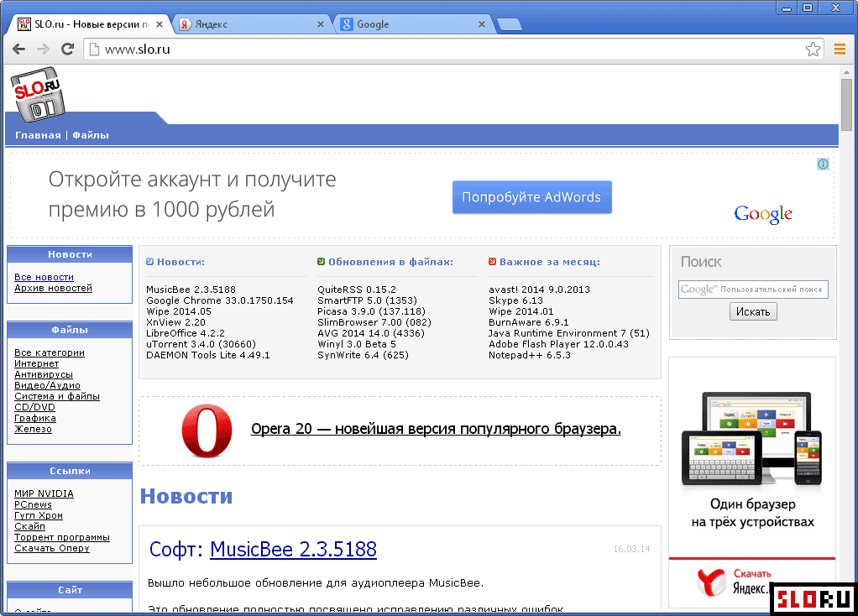Click the red icon beside Важное за месяц

point(493,262)
